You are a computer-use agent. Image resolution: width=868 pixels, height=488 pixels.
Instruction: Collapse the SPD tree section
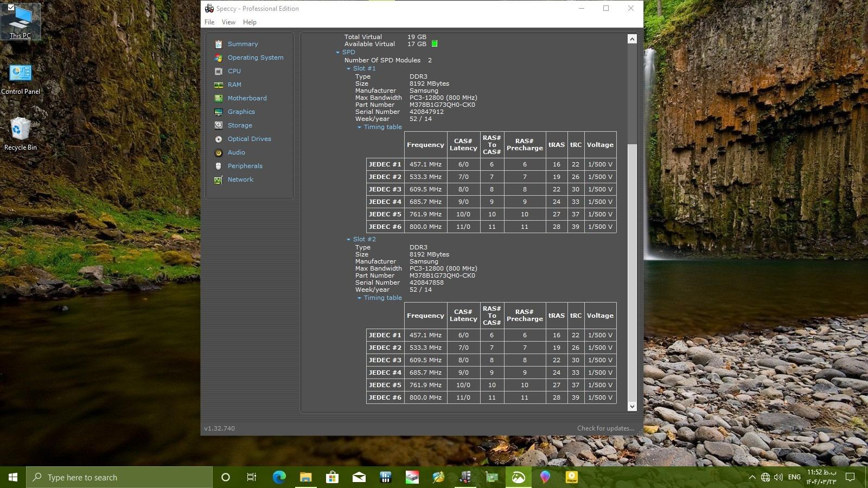point(337,53)
